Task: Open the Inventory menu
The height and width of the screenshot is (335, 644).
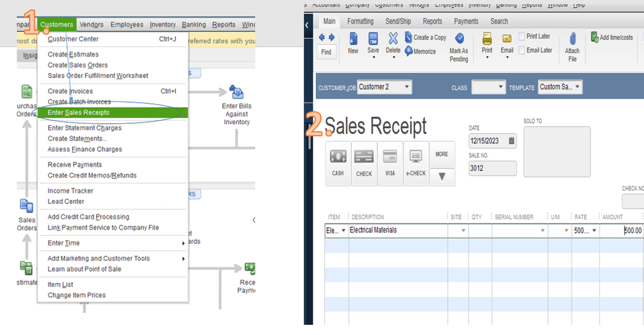Action: pos(162,25)
